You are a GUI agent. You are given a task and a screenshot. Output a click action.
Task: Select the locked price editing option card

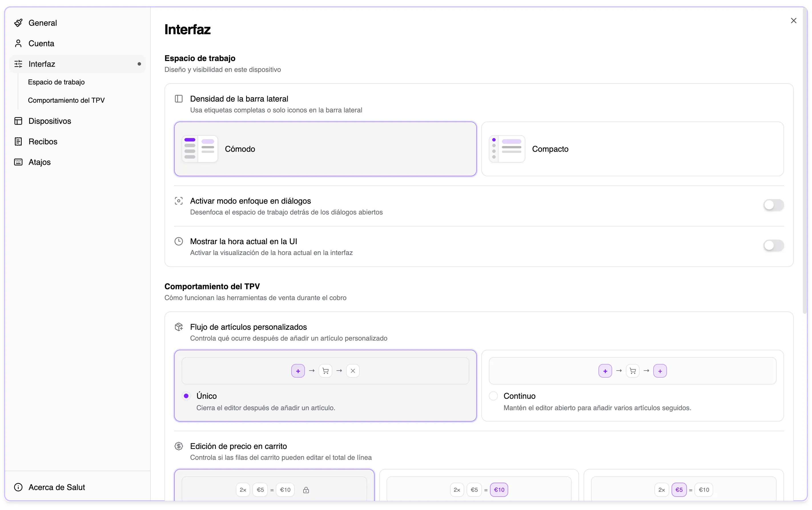pyautogui.click(x=274, y=485)
